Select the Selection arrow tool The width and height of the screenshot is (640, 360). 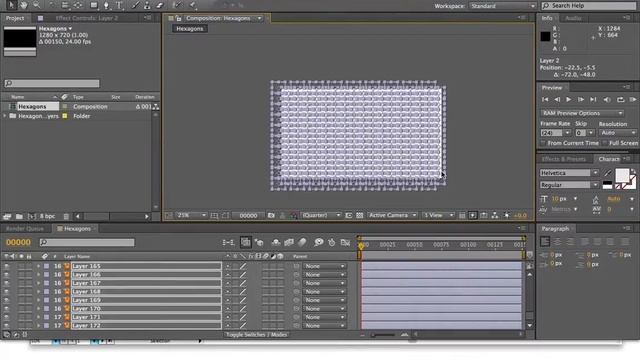11,5
